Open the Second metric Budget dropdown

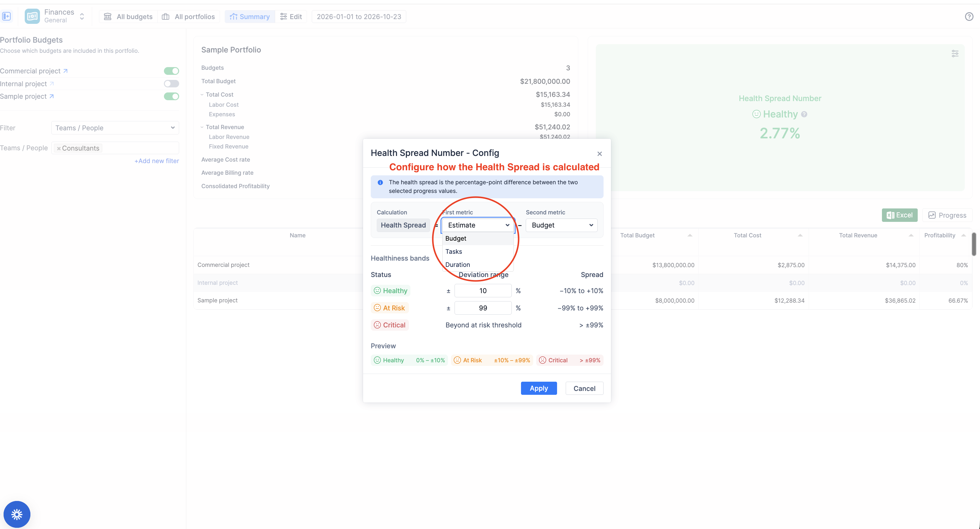(562, 225)
